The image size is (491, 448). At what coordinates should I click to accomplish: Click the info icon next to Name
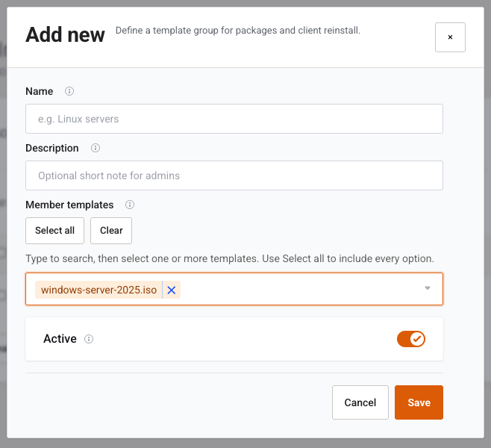(69, 91)
